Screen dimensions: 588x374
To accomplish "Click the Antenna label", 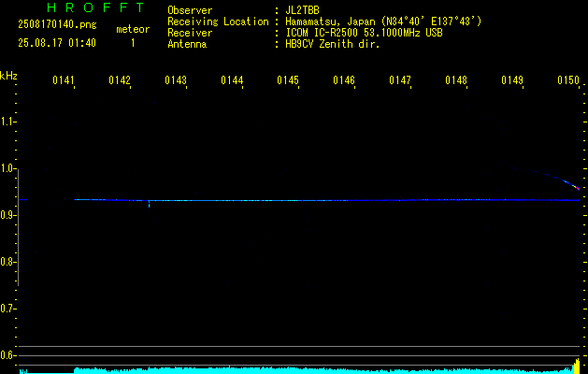I will (x=187, y=44).
